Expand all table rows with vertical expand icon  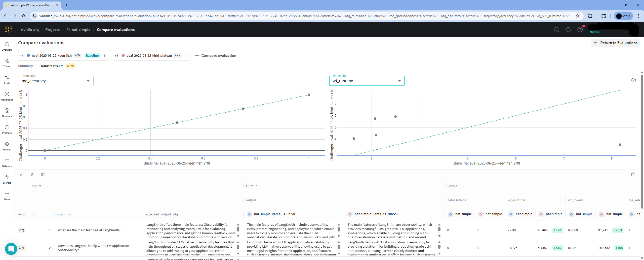pos(21,174)
